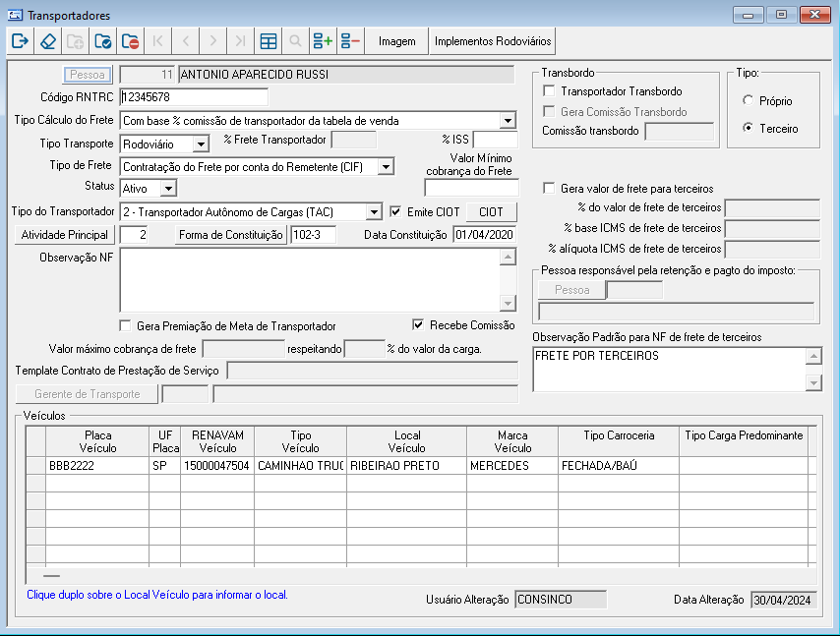840x636 pixels.
Task: Click Valor Mínimo cobrança do Frete field
Action: click(x=471, y=188)
